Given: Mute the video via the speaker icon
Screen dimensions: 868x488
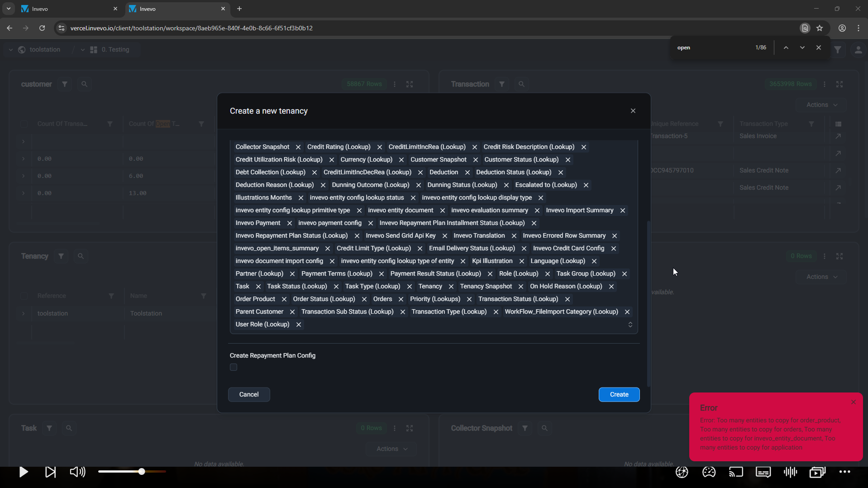Looking at the screenshot, I should tap(77, 472).
